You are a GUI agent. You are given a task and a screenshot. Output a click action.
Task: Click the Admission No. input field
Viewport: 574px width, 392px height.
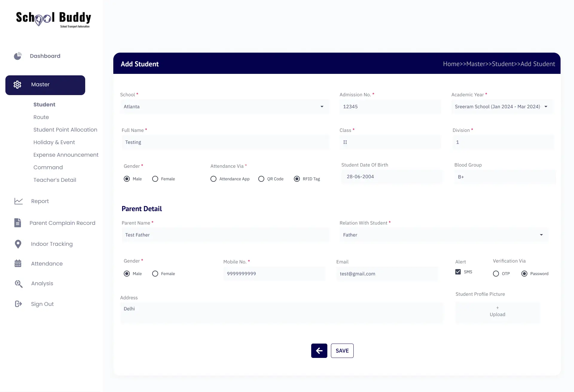point(390,106)
